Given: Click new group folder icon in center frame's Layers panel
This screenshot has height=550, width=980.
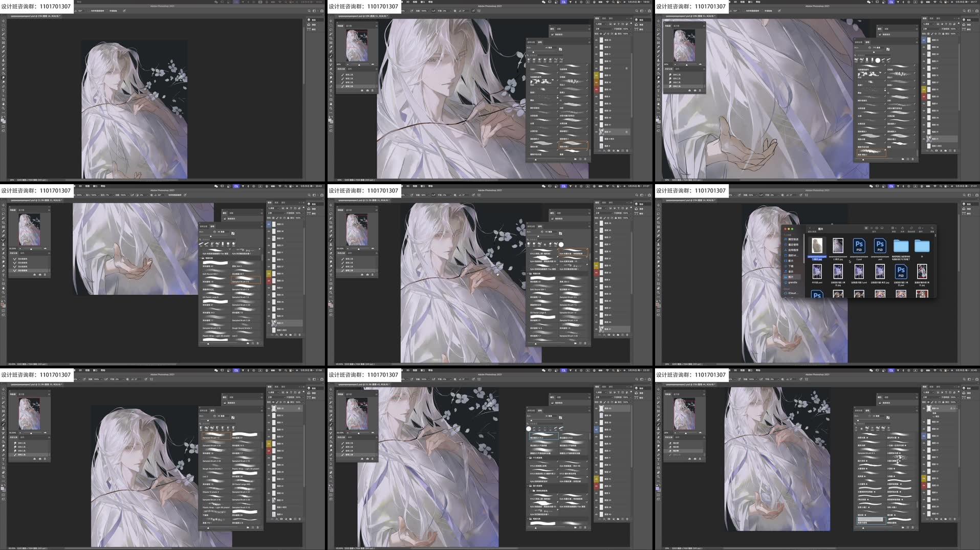Looking at the screenshot, I should coord(617,335).
